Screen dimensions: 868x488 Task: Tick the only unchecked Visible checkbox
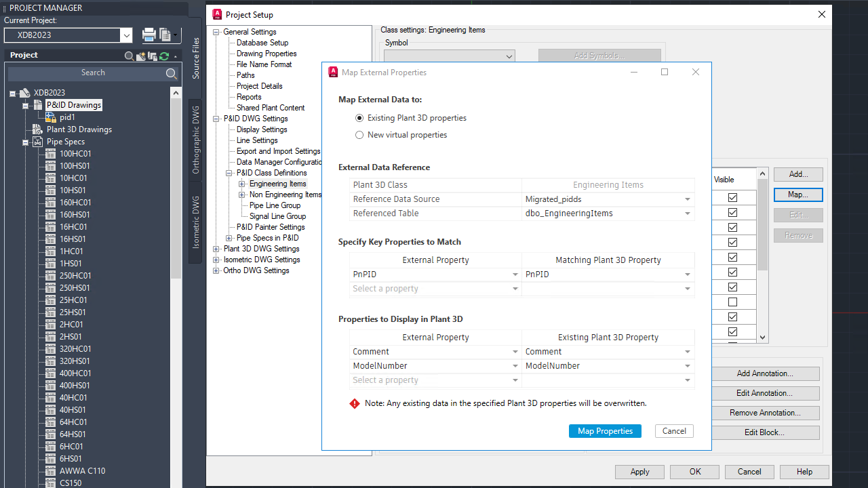pos(732,302)
